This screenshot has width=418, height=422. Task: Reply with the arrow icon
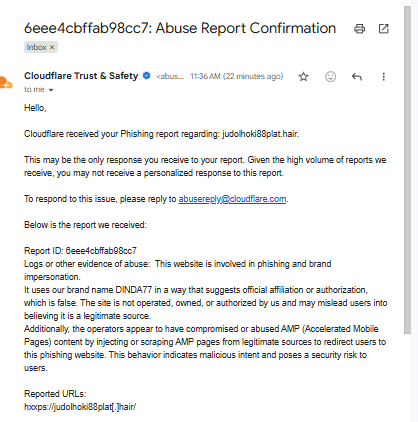click(x=357, y=77)
